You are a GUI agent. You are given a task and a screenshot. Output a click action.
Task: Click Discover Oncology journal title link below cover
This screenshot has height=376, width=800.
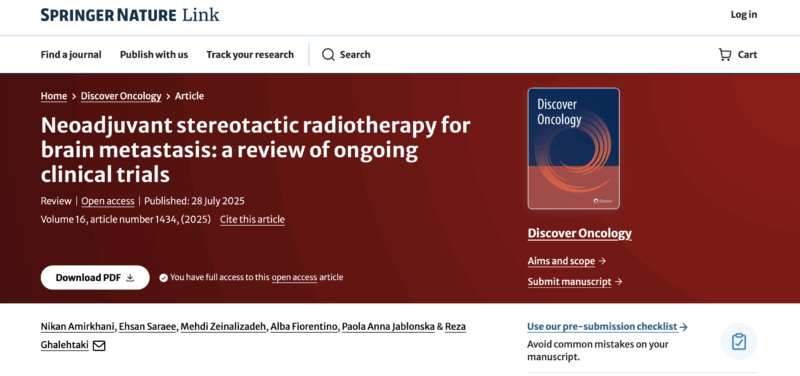click(580, 234)
